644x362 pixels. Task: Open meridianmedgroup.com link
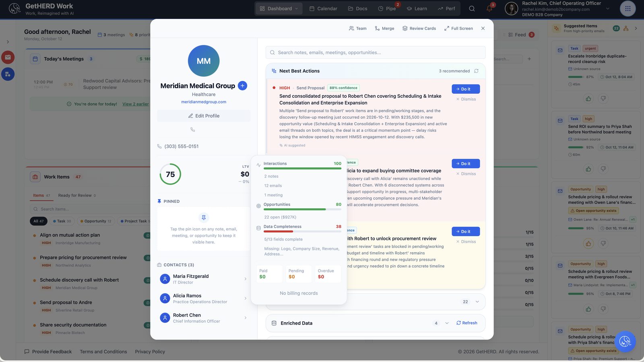coord(204,102)
